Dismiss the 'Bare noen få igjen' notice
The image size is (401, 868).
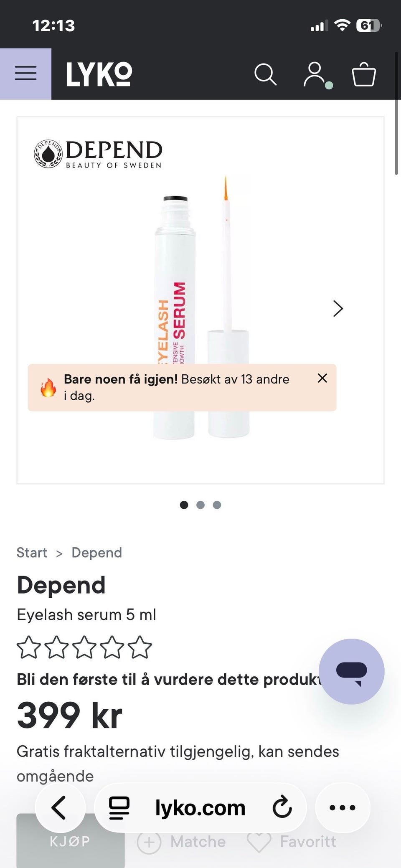pyautogui.click(x=322, y=378)
